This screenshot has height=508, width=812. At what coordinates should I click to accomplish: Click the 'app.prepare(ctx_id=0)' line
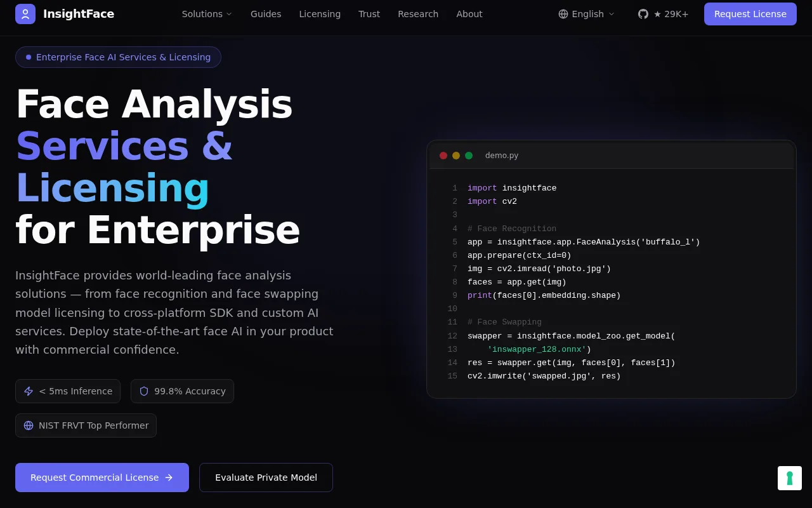click(x=520, y=255)
